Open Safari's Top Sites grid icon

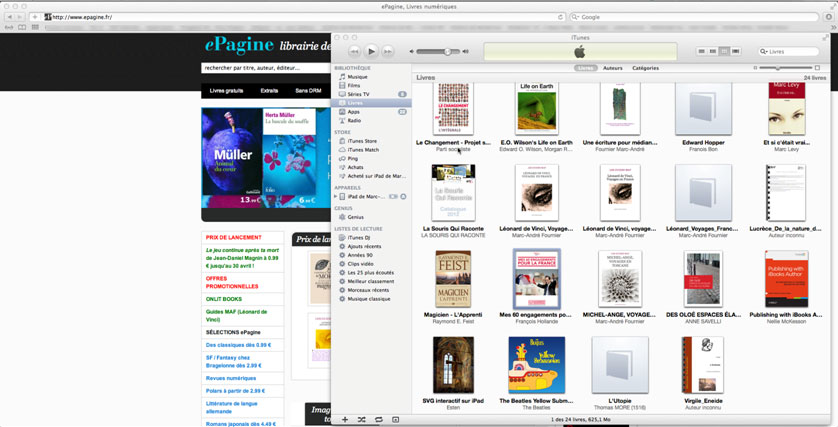point(35,27)
